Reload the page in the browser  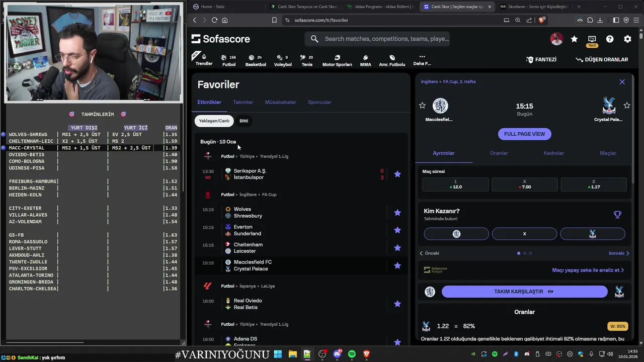click(x=214, y=20)
